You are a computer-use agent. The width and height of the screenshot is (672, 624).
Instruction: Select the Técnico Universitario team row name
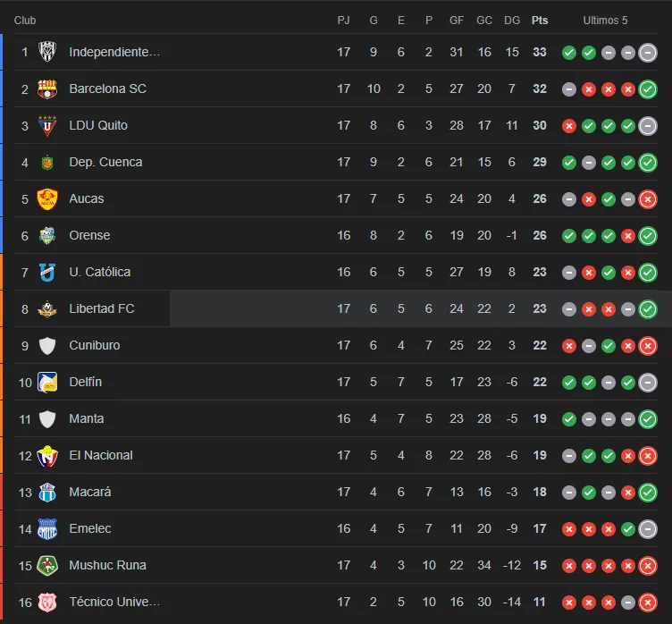[x=114, y=602]
